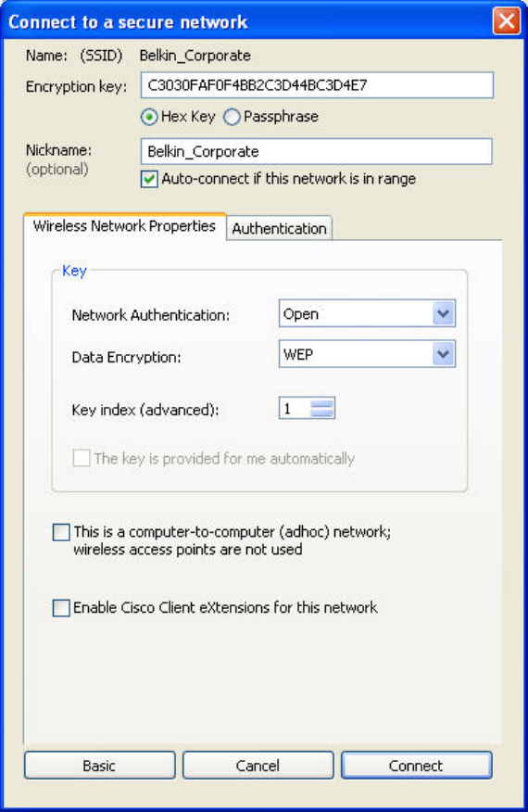Screen dimensions: 528x812
Task: Increase the Key index spinner value
Action: pyautogui.click(x=322, y=403)
